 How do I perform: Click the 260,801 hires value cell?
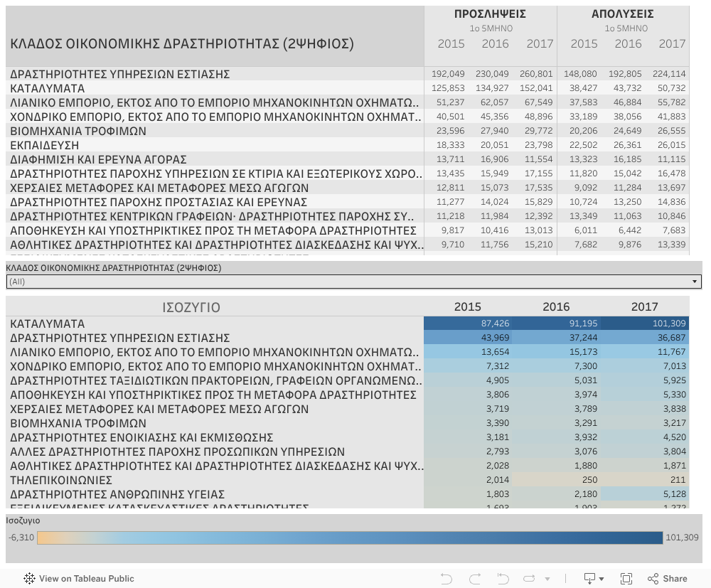pyautogui.click(x=535, y=74)
